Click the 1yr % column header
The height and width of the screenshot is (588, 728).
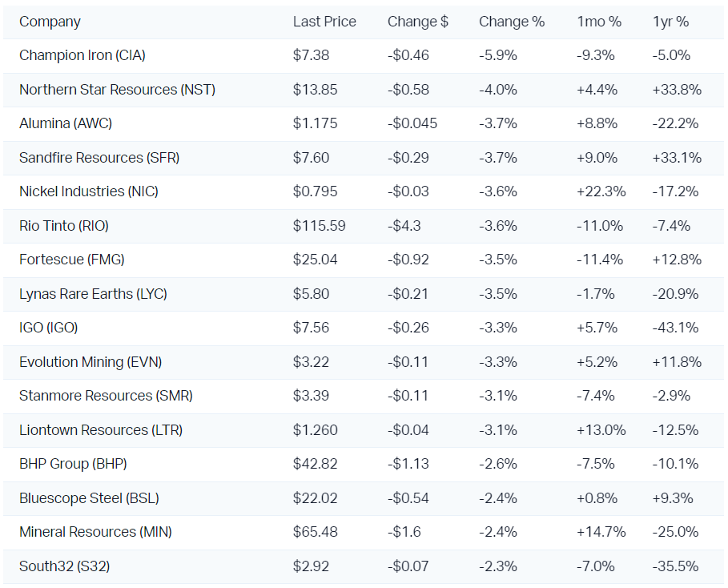(670, 22)
